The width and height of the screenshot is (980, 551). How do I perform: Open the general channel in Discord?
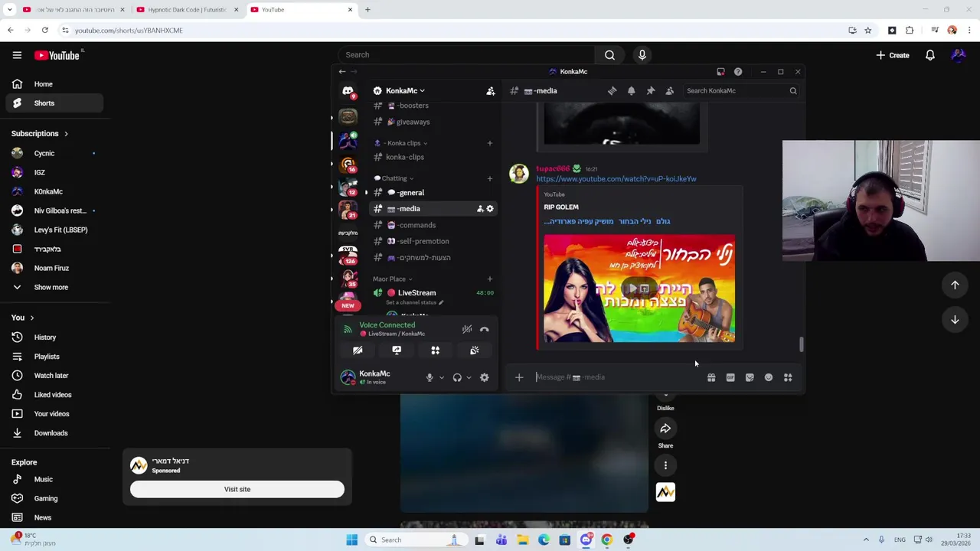click(433, 193)
